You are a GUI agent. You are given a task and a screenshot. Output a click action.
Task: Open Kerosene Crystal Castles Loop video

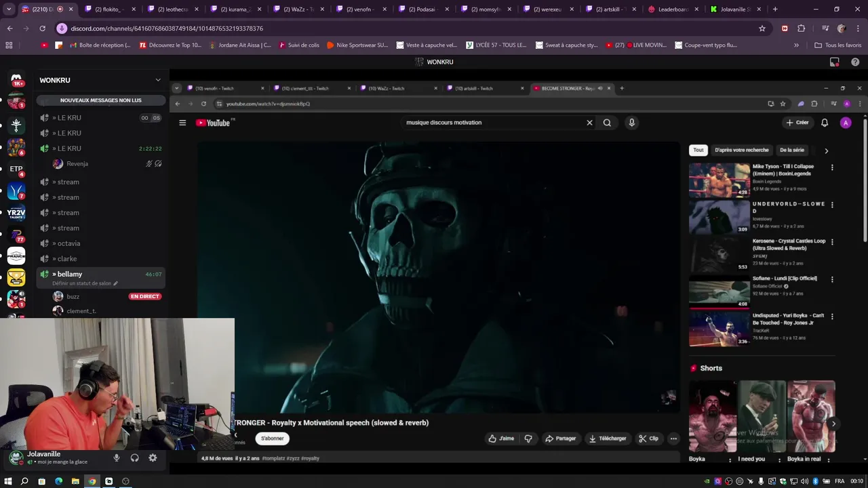coord(719,254)
